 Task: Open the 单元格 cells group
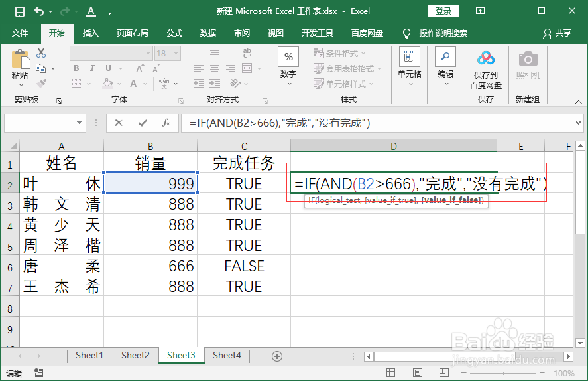click(410, 68)
